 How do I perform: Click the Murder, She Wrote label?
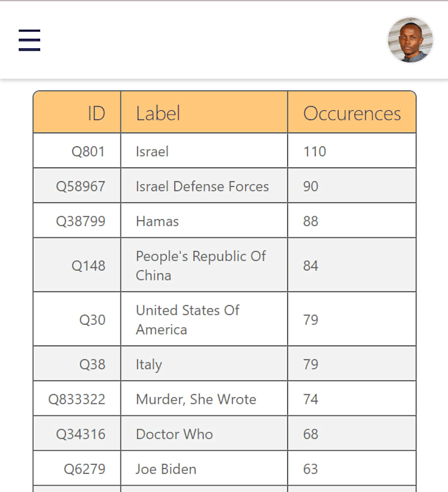point(196,400)
